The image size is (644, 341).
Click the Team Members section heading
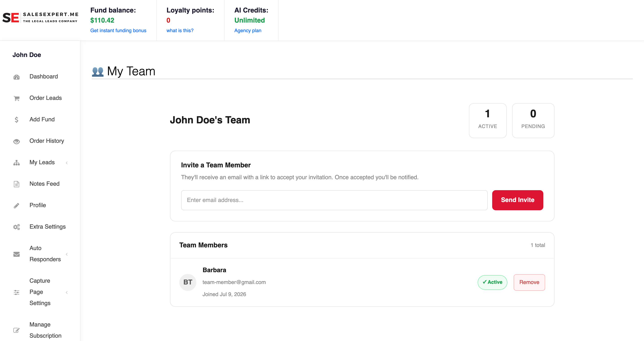click(x=203, y=245)
